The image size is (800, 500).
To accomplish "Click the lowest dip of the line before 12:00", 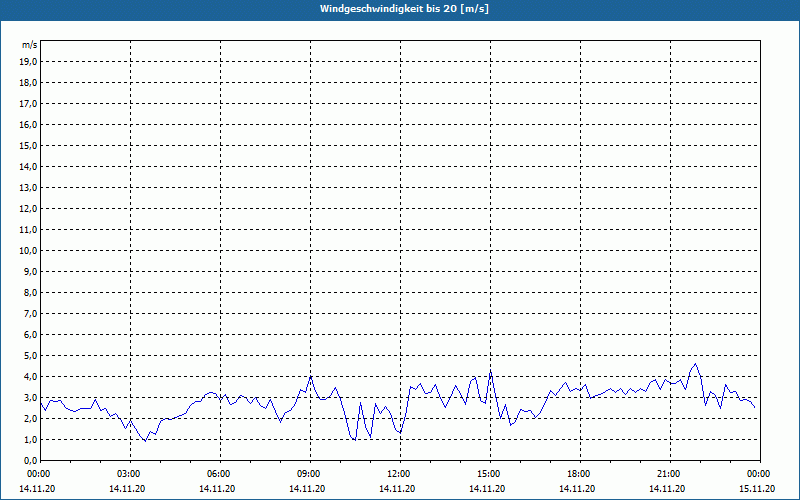I will click(x=355, y=440).
